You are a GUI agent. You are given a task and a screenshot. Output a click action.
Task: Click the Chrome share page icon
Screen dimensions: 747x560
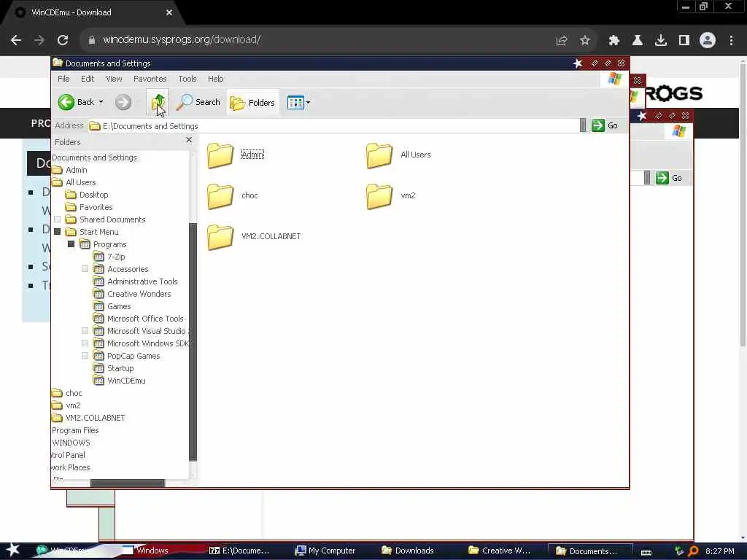561,41
